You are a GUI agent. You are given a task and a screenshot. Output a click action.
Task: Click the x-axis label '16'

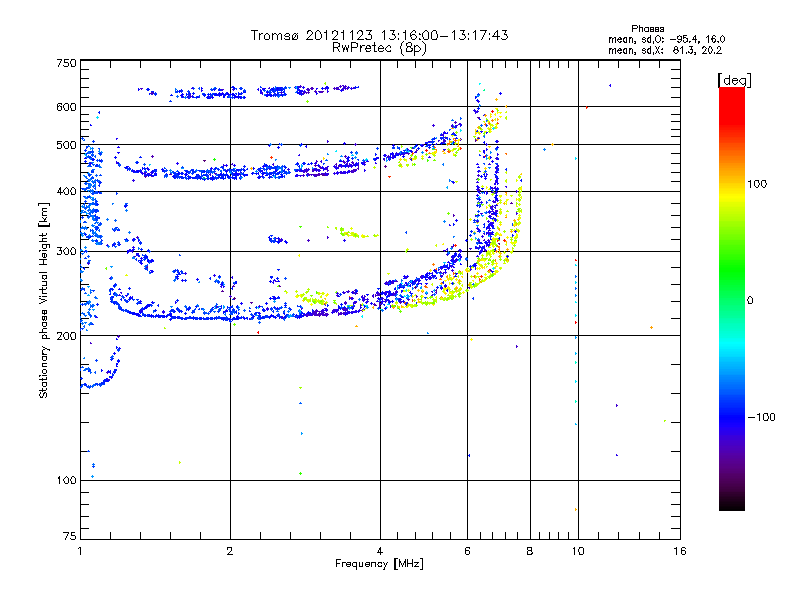[x=680, y=551]
